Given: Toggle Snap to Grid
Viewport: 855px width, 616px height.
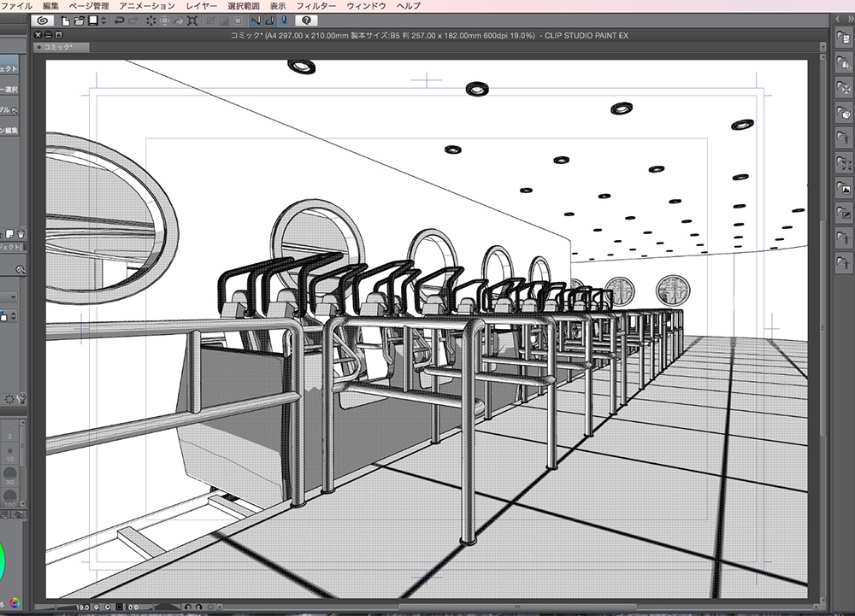Looking at the screenshot, I should pyautogui.click(x=283, y=21).
